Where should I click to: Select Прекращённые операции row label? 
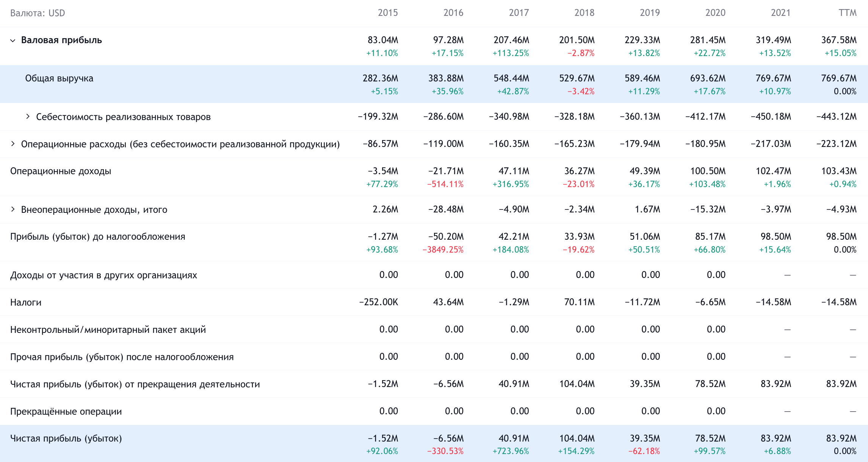click(66, 411)
